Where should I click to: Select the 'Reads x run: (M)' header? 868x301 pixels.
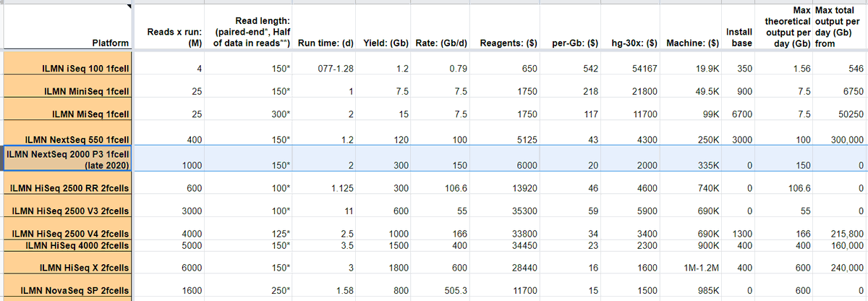(x=169, y=27)
